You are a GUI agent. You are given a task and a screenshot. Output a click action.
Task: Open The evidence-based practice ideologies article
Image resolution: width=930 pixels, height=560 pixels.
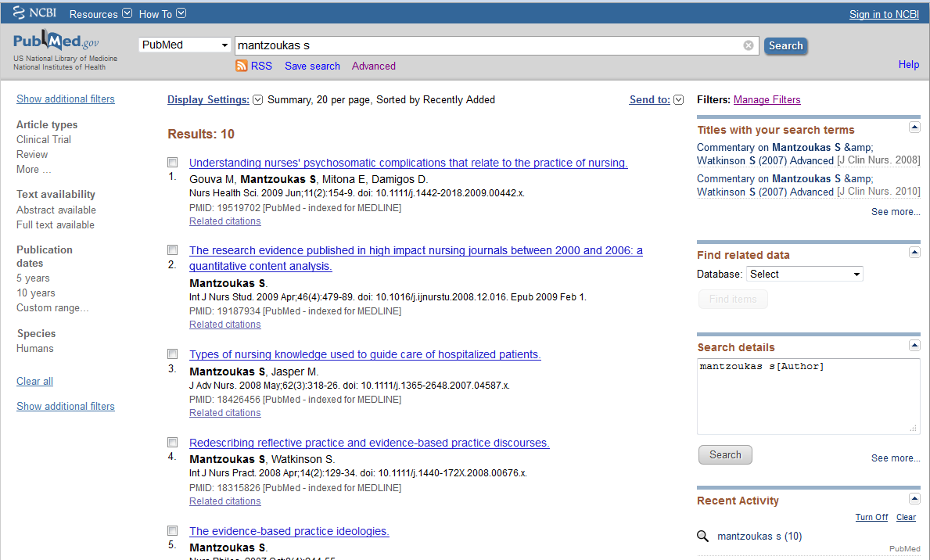tap(289, 531)
